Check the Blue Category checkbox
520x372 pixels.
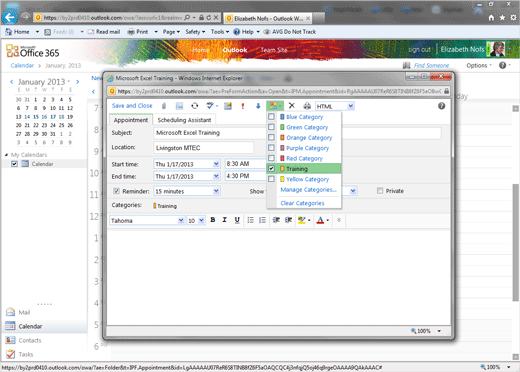pyautogui.click(x=271, y=117)
